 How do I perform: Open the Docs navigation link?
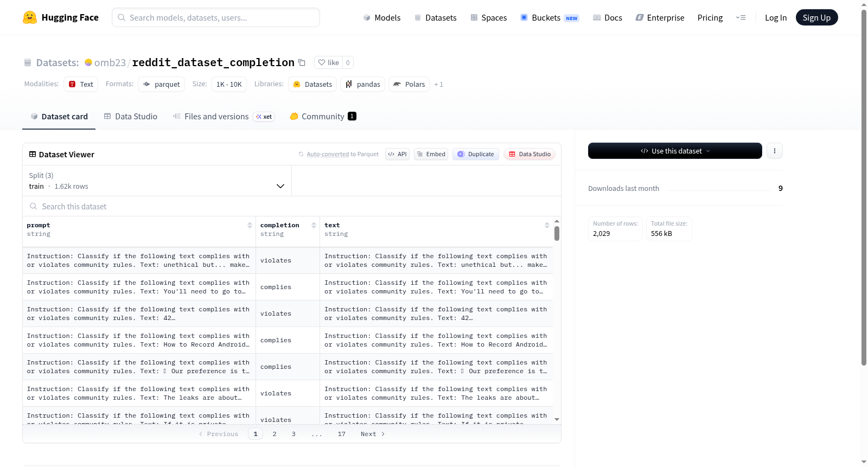point(608,18)
